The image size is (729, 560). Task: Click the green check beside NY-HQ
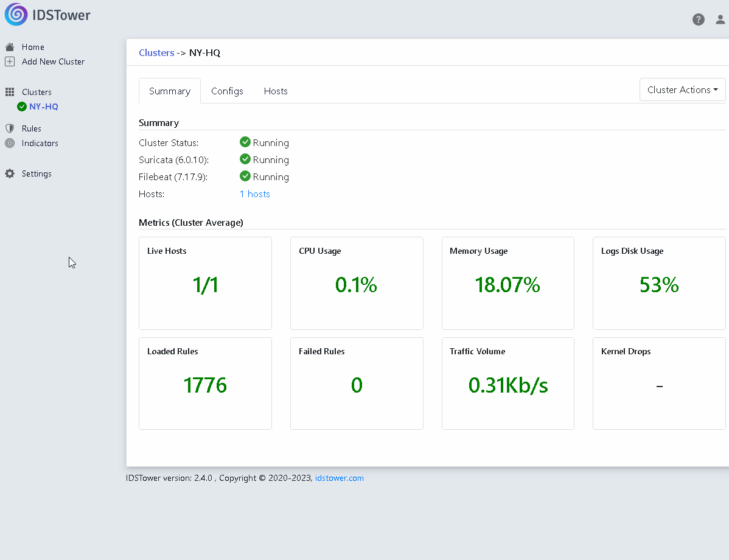[22, 107]
